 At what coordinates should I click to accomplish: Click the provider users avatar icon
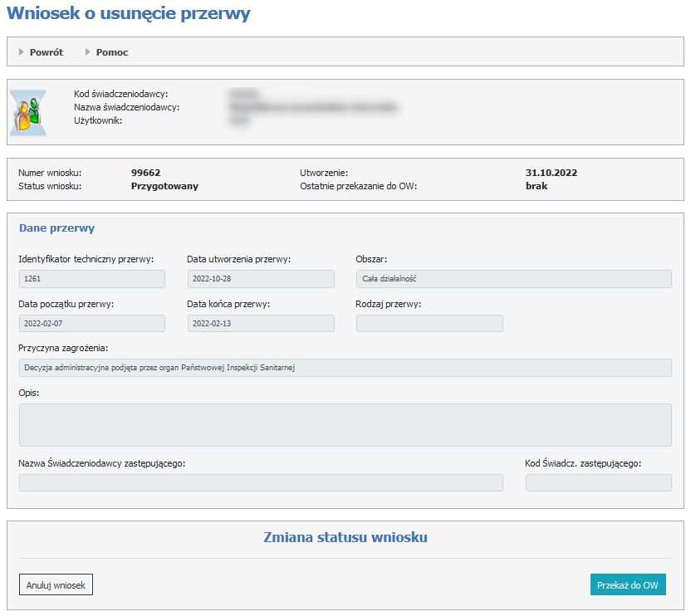pyautogui.click(x=28, y=111)
